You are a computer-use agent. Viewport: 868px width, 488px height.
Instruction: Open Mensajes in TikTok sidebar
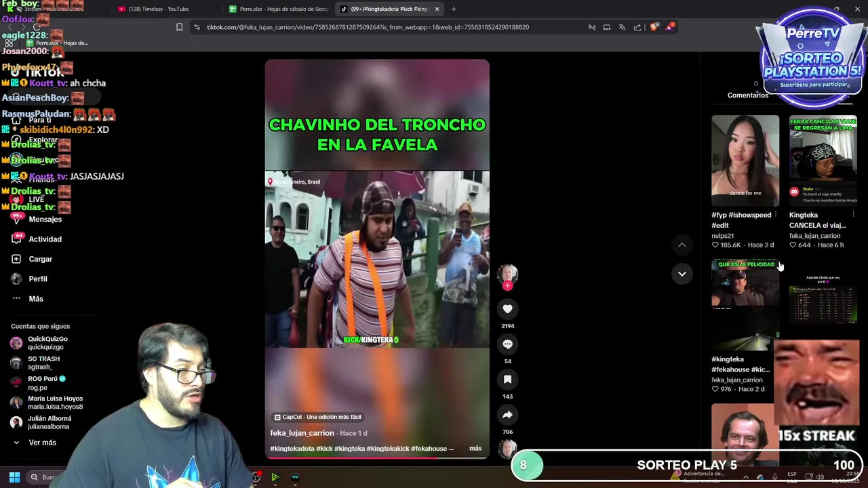point(37,220)
